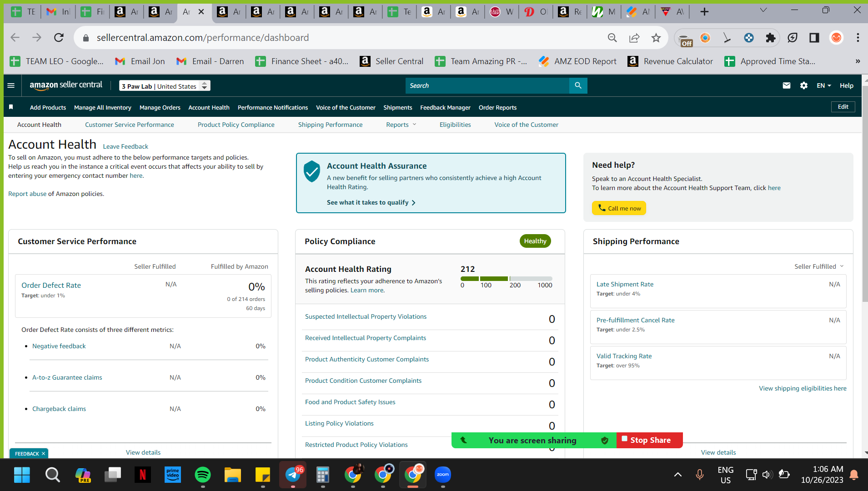Click the Windows Start button
The width and height of the screenshot is (868, 491).
22,475
